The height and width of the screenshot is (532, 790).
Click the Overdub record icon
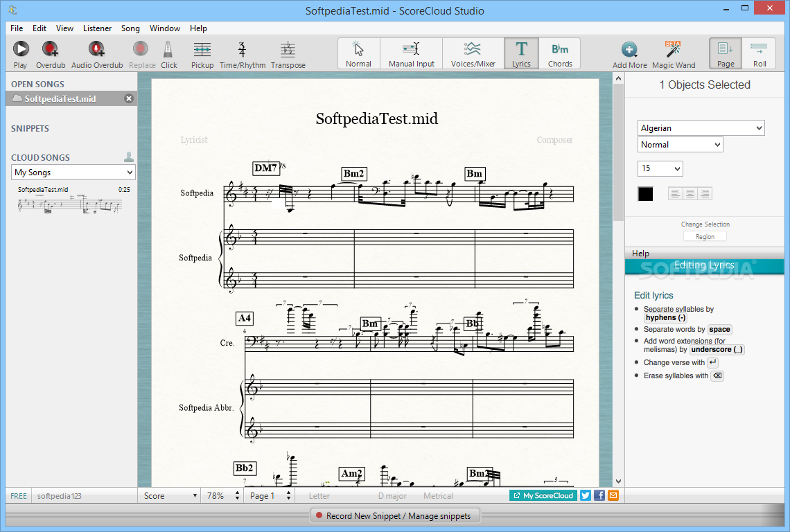[50, 49]
